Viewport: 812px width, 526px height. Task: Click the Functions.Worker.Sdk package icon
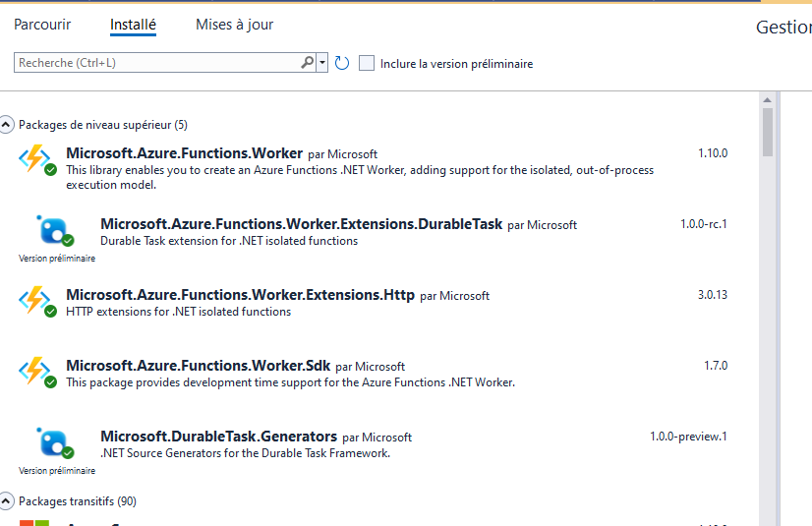[x=37, y=373]
